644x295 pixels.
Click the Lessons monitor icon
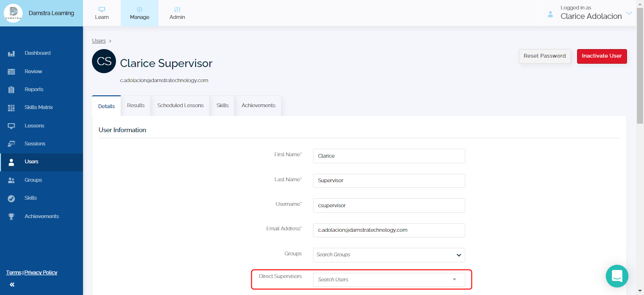click(12, 126)
